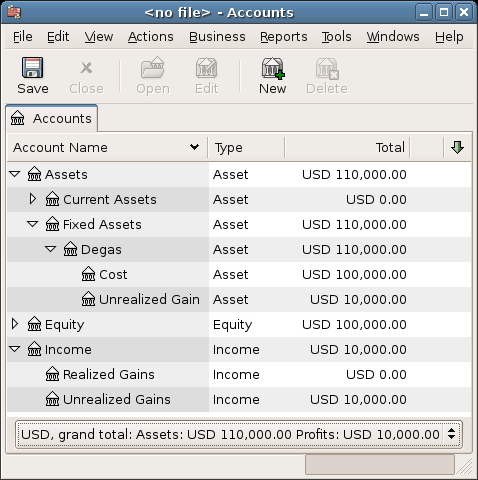Screen dimensions: 478x480
Task: Select the Unrealized Gains income account
Action: [239, 399]
